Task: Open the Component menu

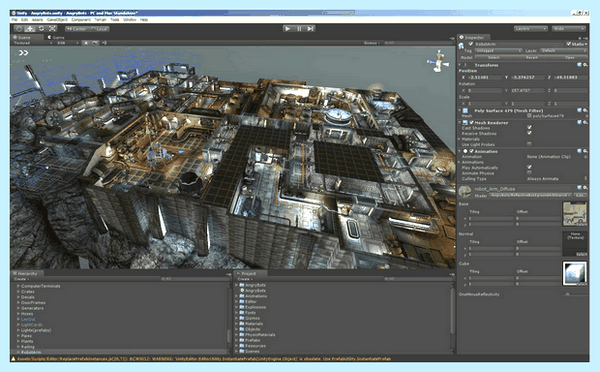Action: (x=81, y=20)
